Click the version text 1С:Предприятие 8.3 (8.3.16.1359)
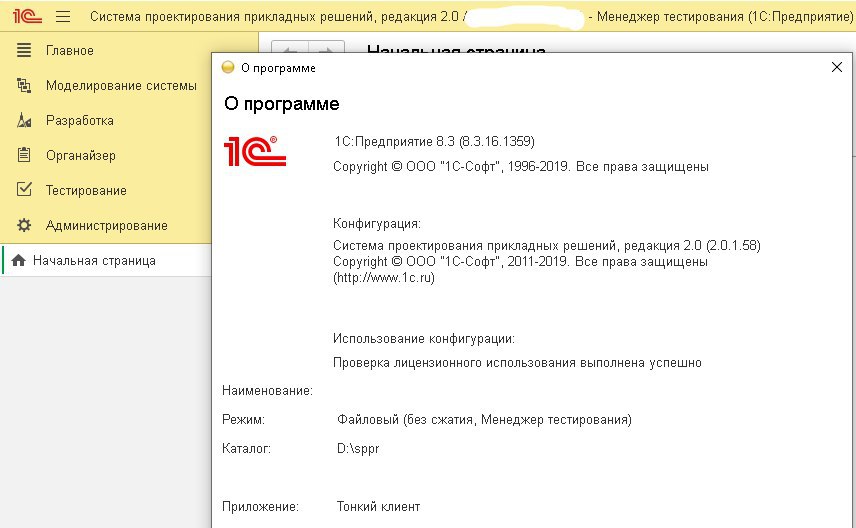Viewport: 856px width, 528px height. click(435, 142)
